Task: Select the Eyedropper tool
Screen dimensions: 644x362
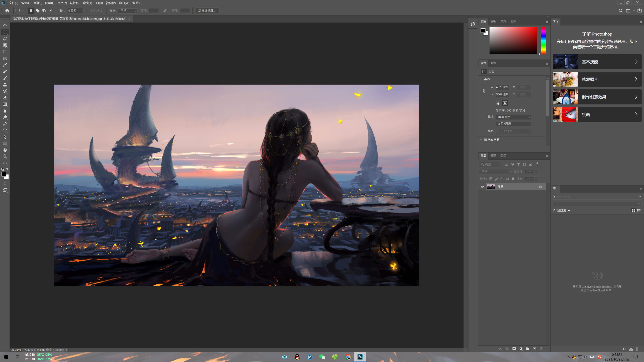Action: (5, 65)
